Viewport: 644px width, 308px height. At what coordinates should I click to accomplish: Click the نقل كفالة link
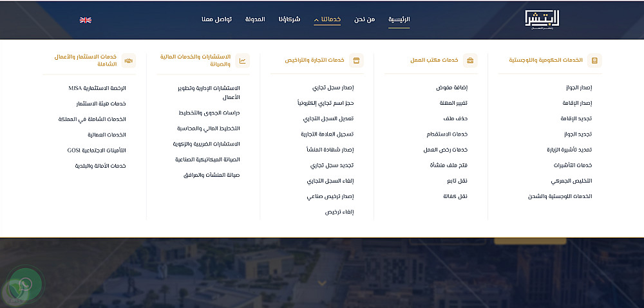(457, 197)
